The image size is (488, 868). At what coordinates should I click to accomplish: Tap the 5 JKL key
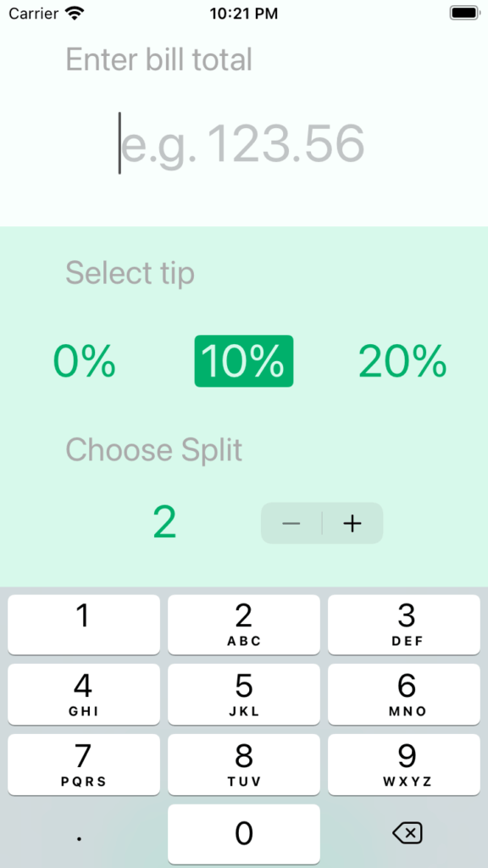(x=243, y=694)
